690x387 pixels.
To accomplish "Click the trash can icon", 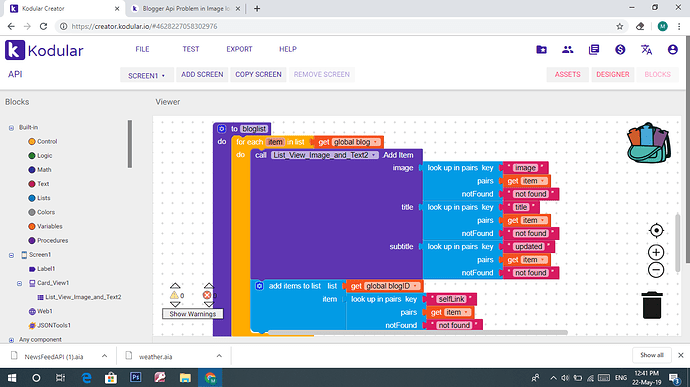I will click(652, 305).
